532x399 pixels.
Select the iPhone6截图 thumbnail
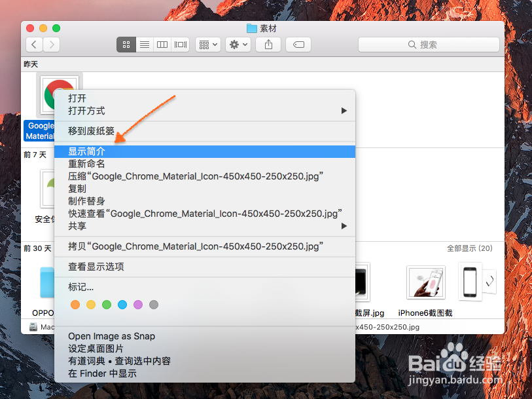[425, 282]
